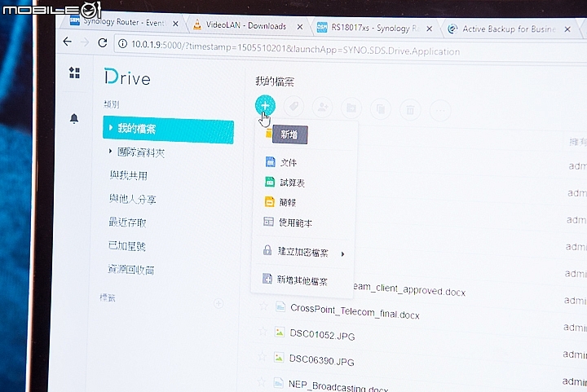The width and height of the screenshot is (587, 392).
Task: Open 最近存取 in the sidebar
Action: (127, 222)
